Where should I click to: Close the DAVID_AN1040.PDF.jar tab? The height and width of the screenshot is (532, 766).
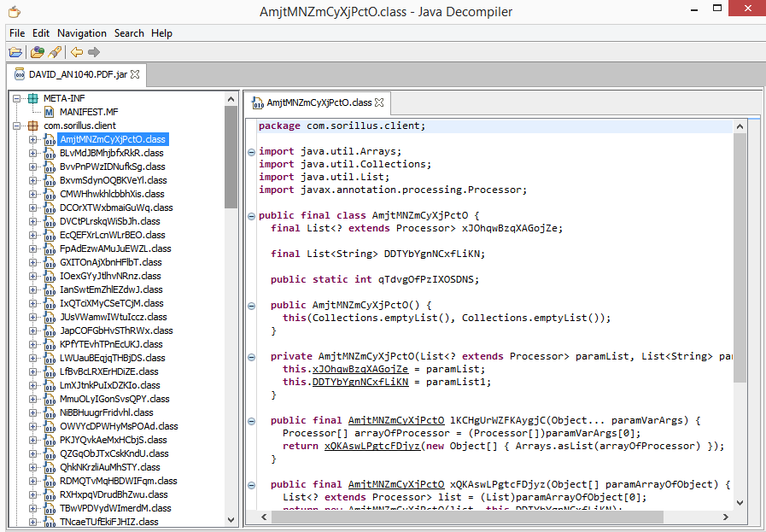pos(135,74)
